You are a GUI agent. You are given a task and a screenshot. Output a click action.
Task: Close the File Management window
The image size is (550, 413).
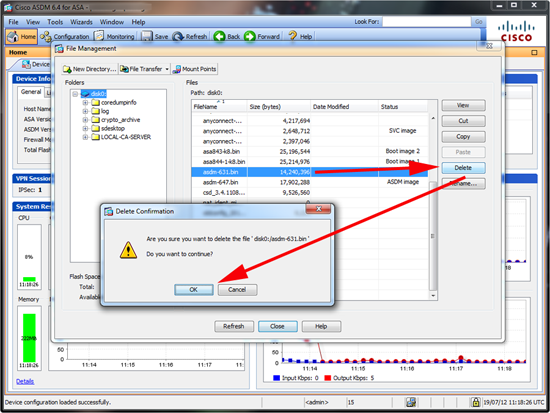pyautogui.click(x=489, y=46)
